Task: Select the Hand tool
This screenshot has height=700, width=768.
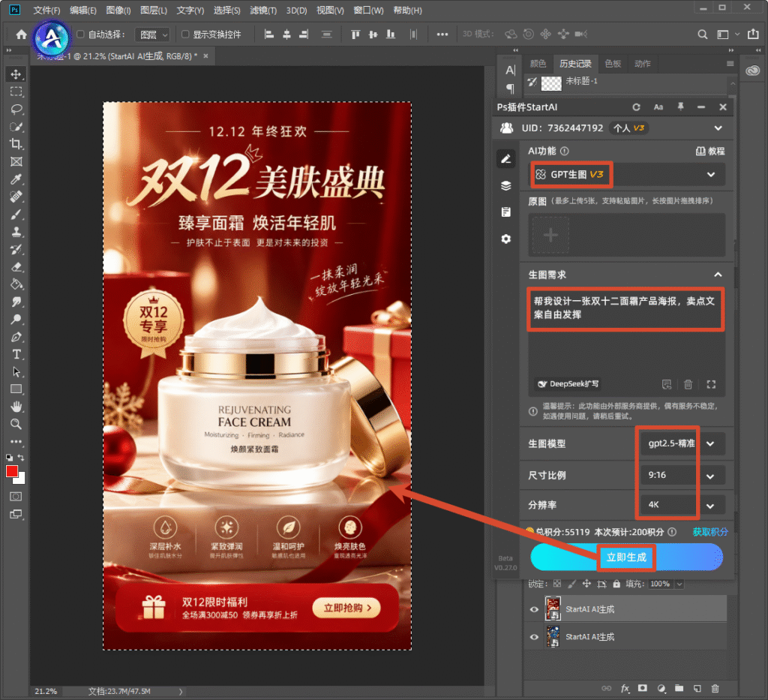Action: [x=16, y=407]
